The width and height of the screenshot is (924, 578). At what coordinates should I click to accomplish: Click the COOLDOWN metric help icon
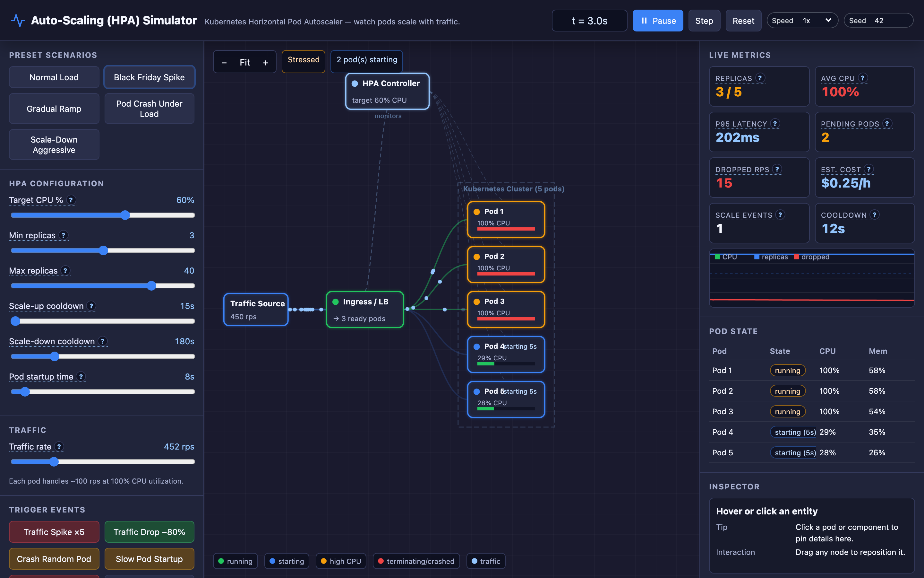click(x=874, y=215)
